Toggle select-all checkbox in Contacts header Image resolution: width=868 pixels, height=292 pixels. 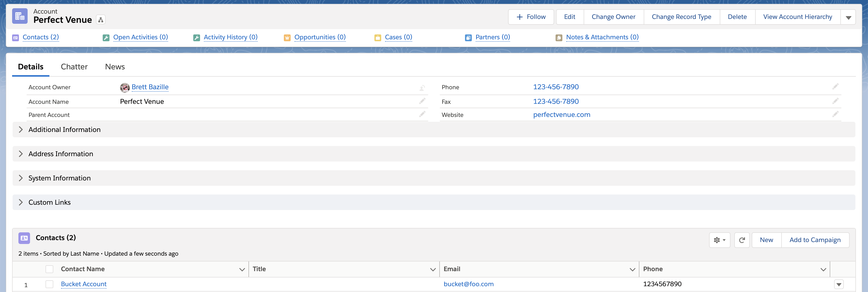point(50,269)
